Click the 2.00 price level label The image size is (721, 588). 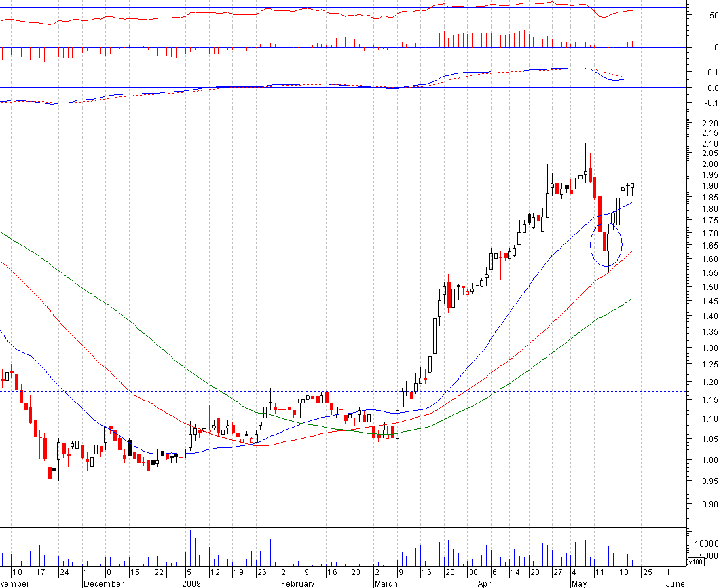coord(710,164)
